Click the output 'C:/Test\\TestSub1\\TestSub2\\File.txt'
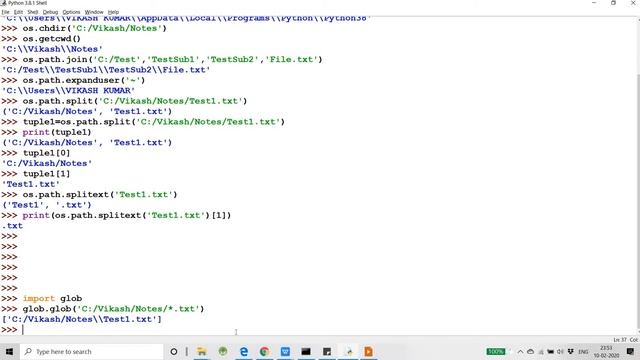 (106, 70)
